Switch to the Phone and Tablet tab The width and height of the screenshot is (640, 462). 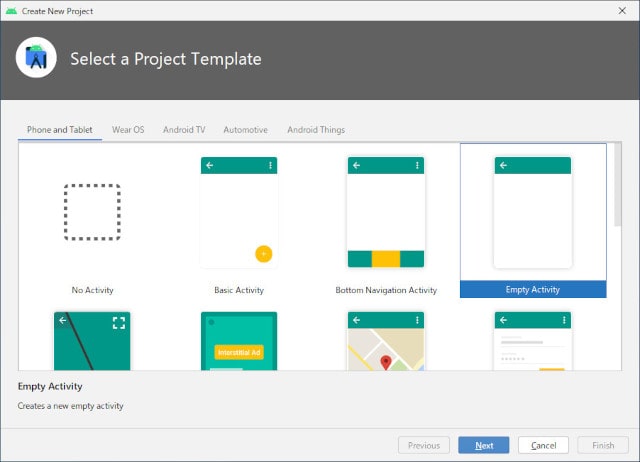pos(60,130)
